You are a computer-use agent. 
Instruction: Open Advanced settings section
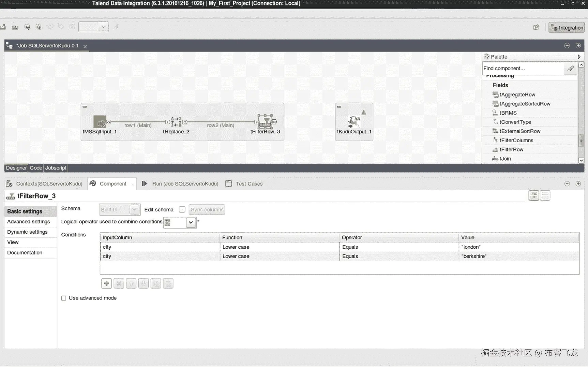pos(31,222)
